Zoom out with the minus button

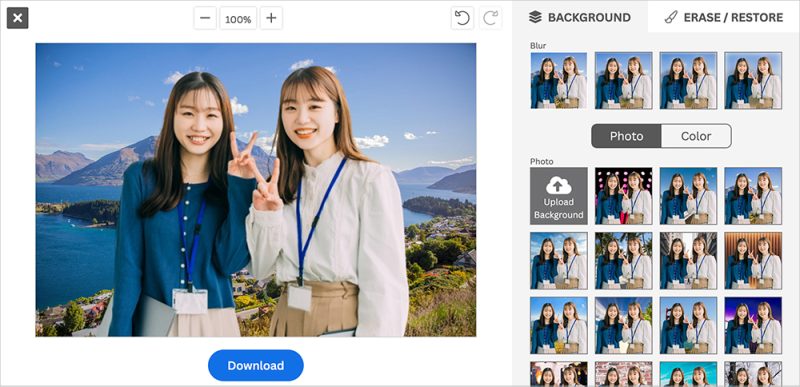(x=205, y=18)
